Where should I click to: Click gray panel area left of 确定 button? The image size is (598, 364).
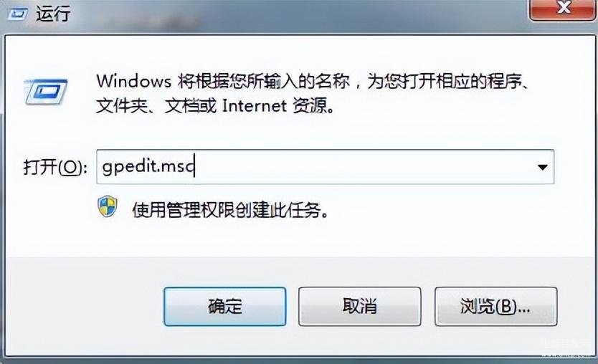pyautogui.click(x=84, y=307)
